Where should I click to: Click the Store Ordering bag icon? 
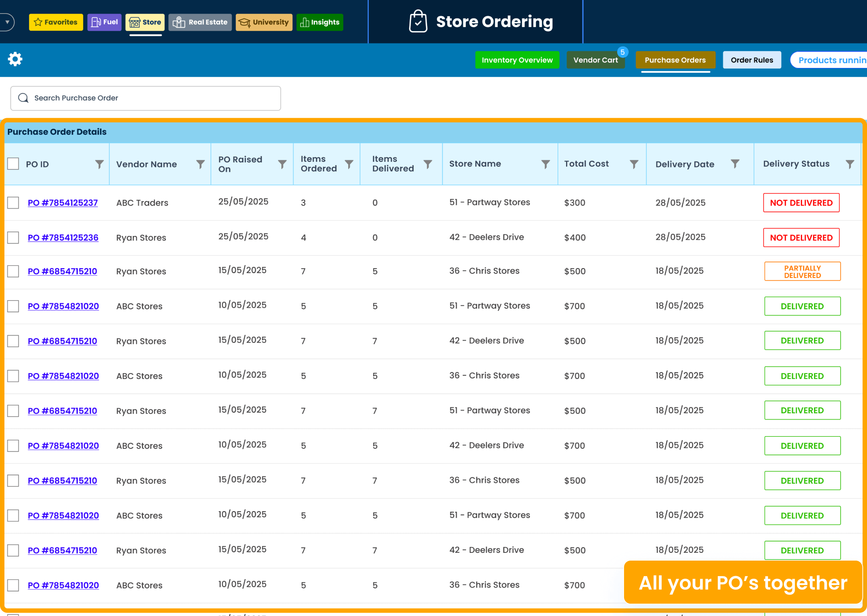click(x=418, y=21)
